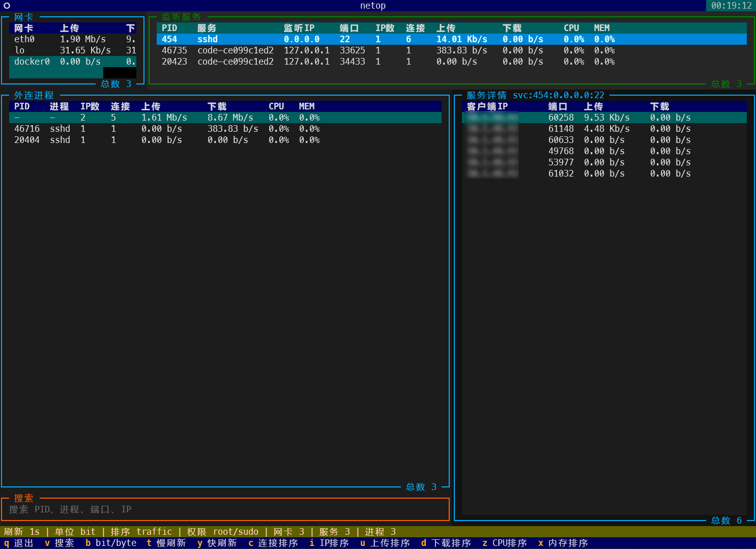Select client connection on port 61148
Screen dimensions: 756x549
tap(604, 129)
